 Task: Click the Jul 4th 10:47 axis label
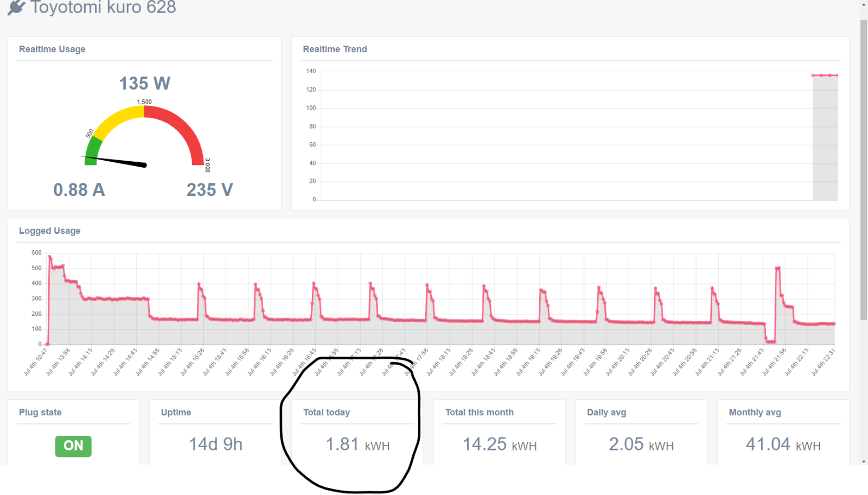point(35,362)
